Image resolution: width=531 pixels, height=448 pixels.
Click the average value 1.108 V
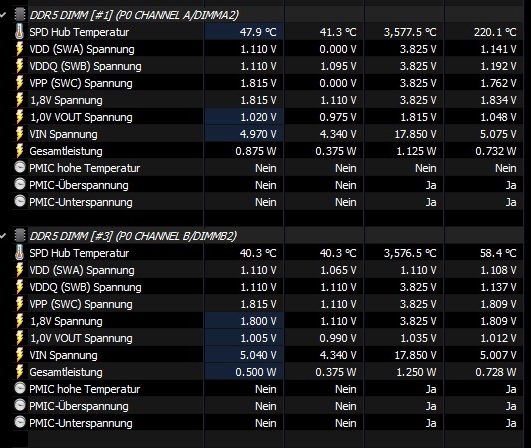coord(498,270)
